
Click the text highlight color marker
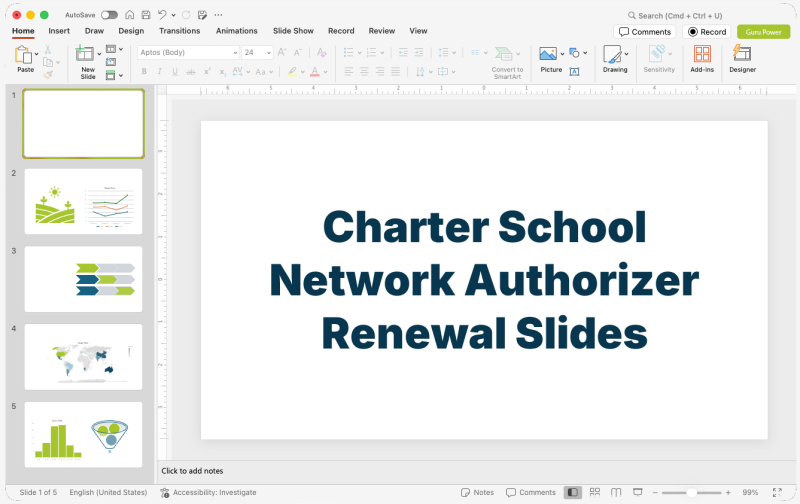pos(292,72)
